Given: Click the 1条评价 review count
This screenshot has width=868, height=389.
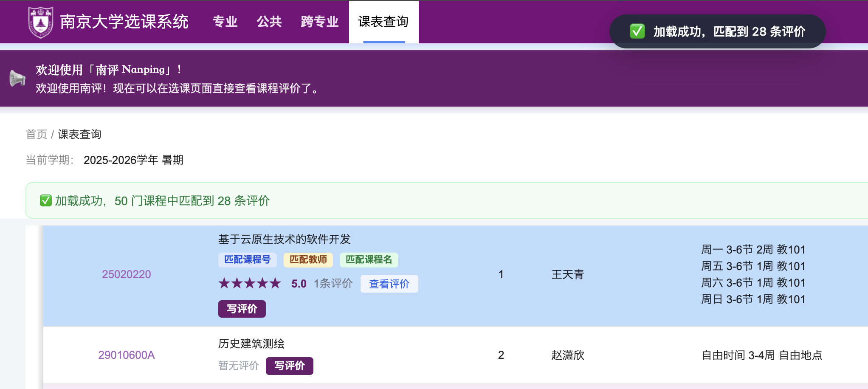Looking at the screenshot, I should tap(333, 284).
